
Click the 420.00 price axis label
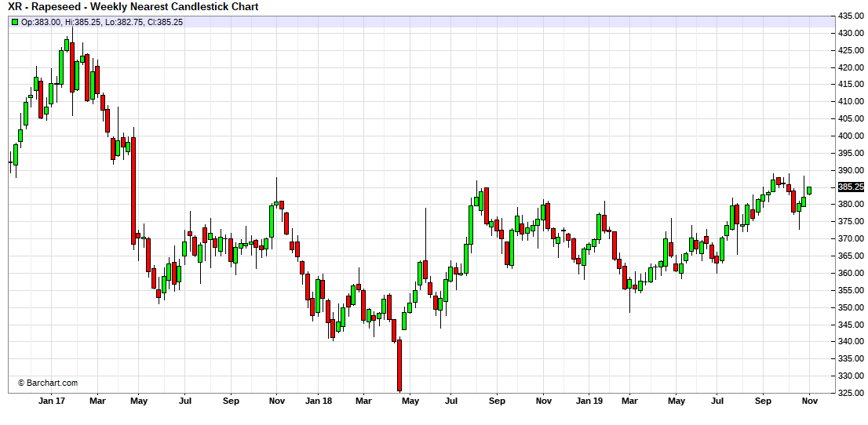click(x=852, y=67)
